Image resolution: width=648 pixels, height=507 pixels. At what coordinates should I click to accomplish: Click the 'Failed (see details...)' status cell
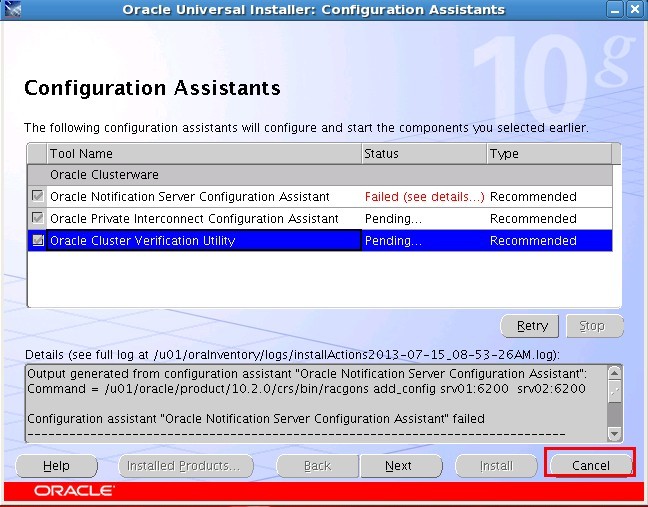[x=424, y=197]
